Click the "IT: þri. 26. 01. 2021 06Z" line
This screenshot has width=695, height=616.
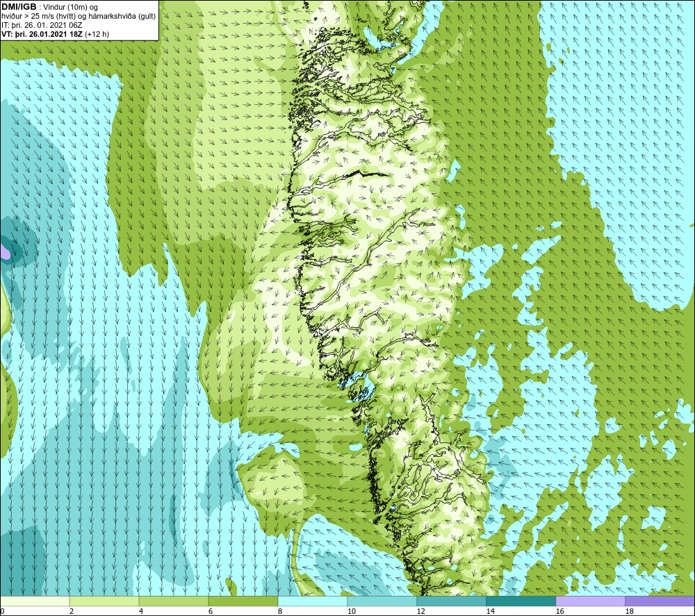coord(42,25)
